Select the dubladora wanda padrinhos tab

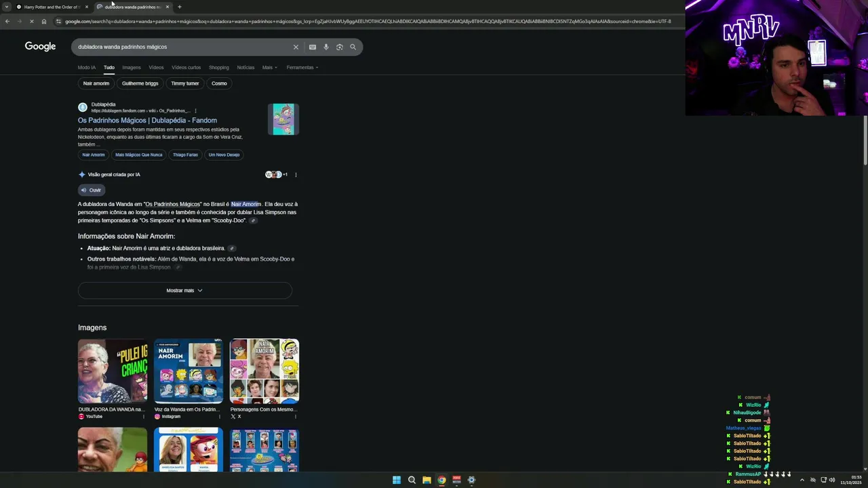(133, 7)
